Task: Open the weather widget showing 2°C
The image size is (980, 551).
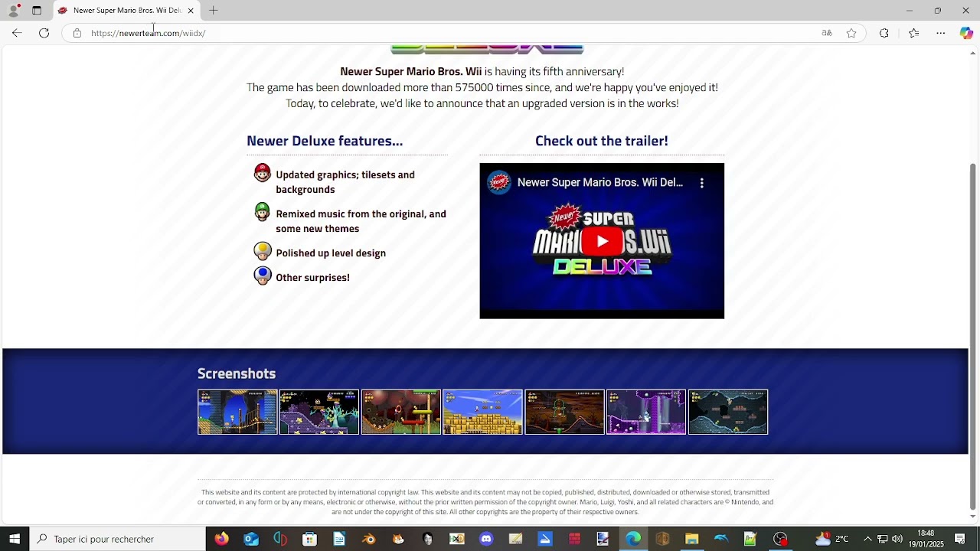Action: [832, 539]
